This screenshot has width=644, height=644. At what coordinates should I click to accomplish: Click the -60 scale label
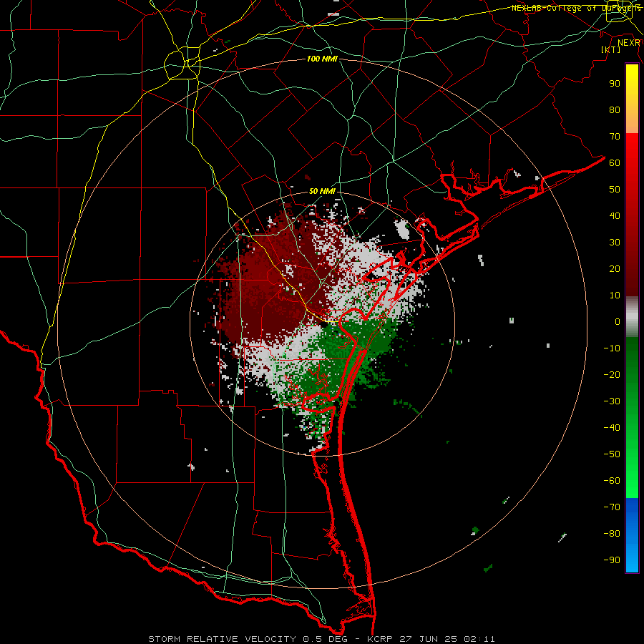coord(612,481)
